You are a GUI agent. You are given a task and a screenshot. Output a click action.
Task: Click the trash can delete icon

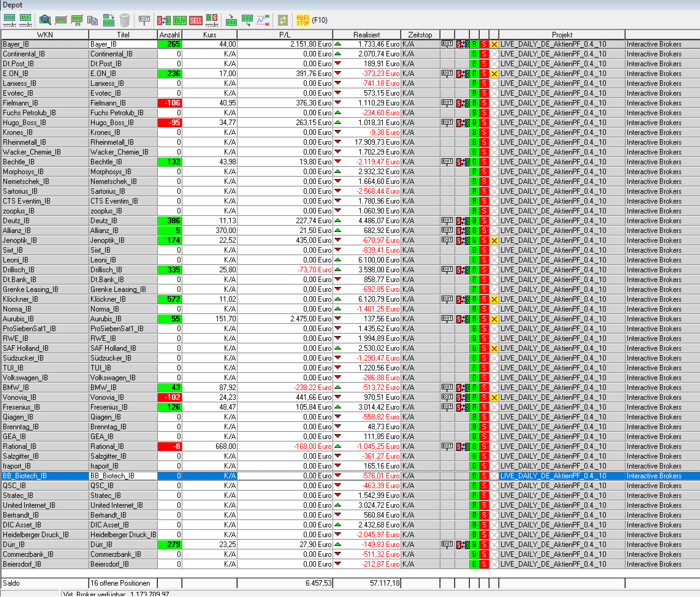[x=125, y=20]
